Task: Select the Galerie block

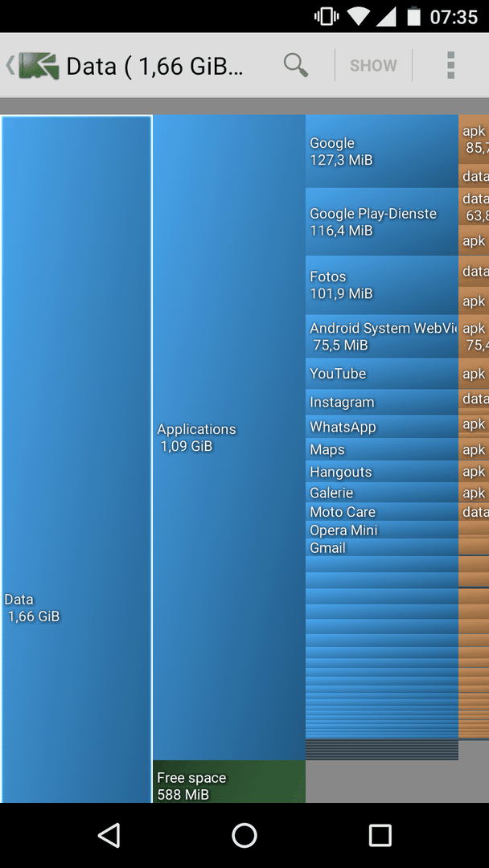Action: [381, 492]
